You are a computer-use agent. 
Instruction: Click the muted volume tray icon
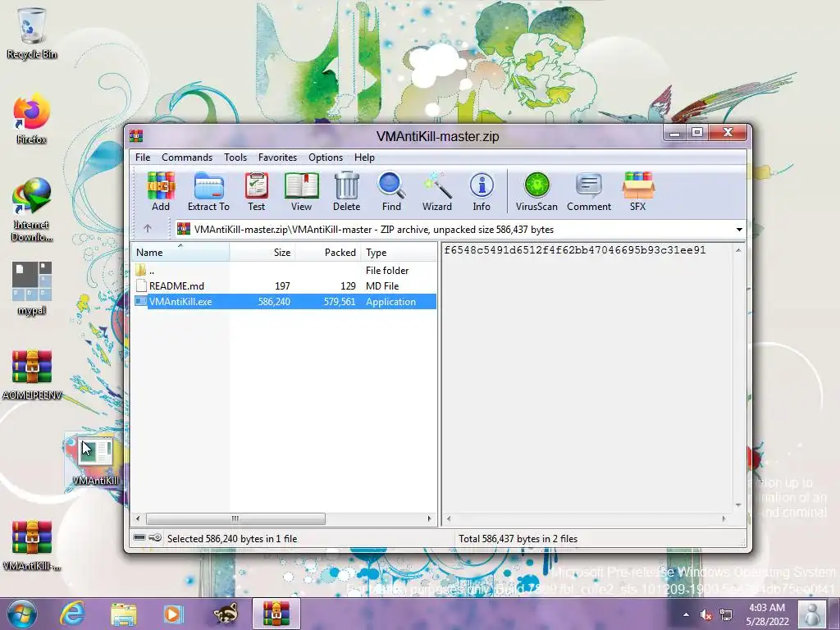tap(706, 615)
